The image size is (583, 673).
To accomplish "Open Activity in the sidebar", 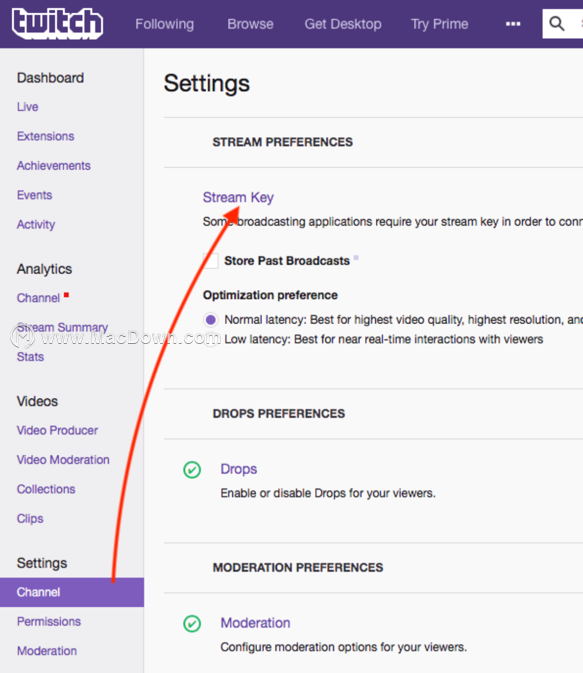I will pos(36,224).
